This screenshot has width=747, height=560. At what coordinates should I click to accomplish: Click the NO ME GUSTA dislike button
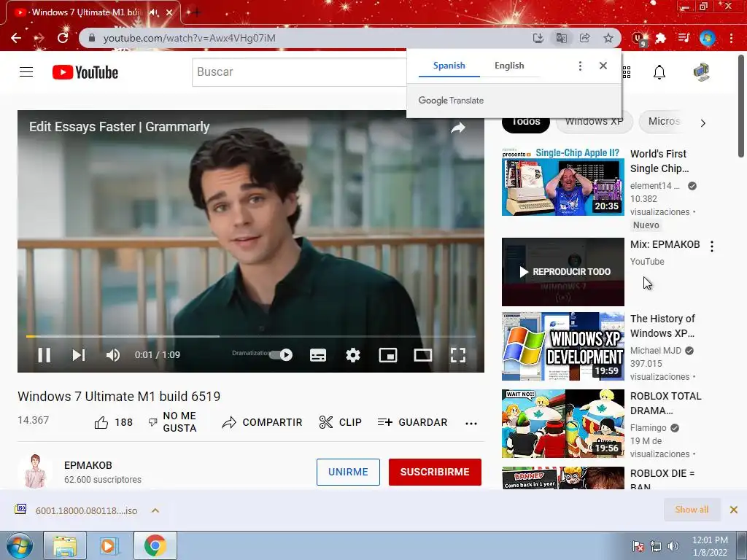click(172, 422)
